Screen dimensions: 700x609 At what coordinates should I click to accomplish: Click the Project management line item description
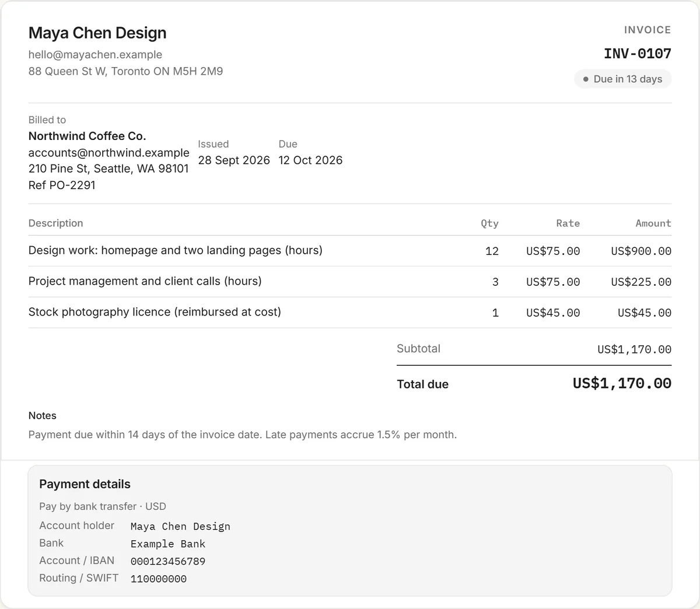[x=145, y=281]
